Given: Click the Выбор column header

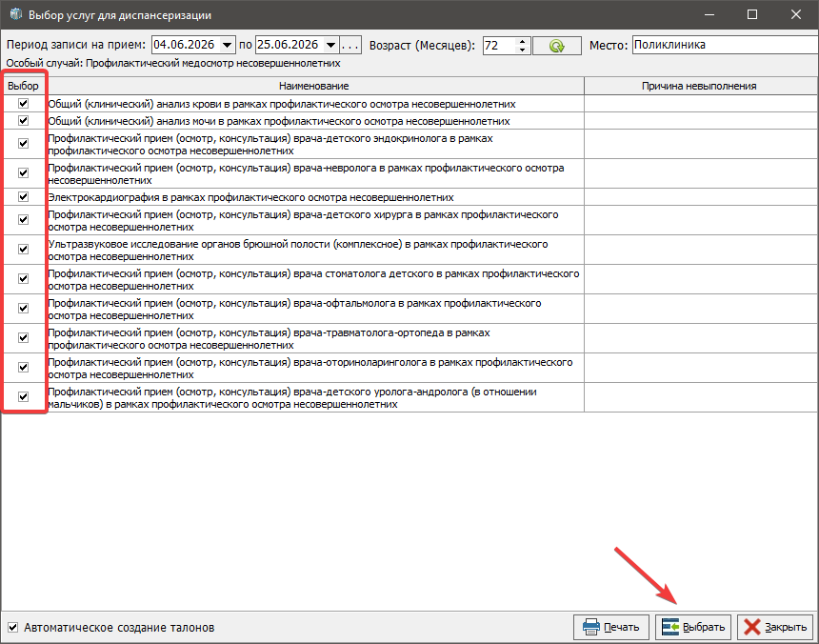Looking at the screenshot, I should coord(24,86).
